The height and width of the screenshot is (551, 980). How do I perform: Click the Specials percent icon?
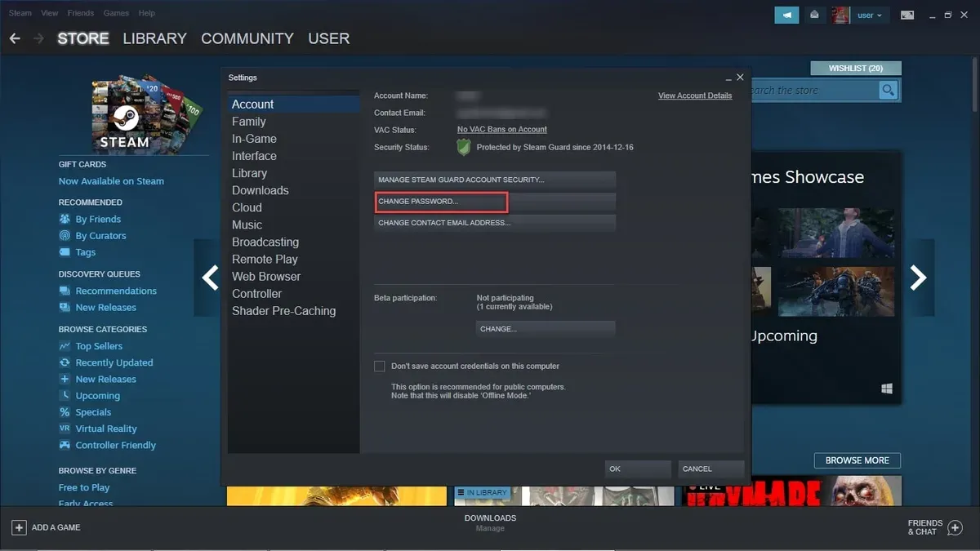65,412
